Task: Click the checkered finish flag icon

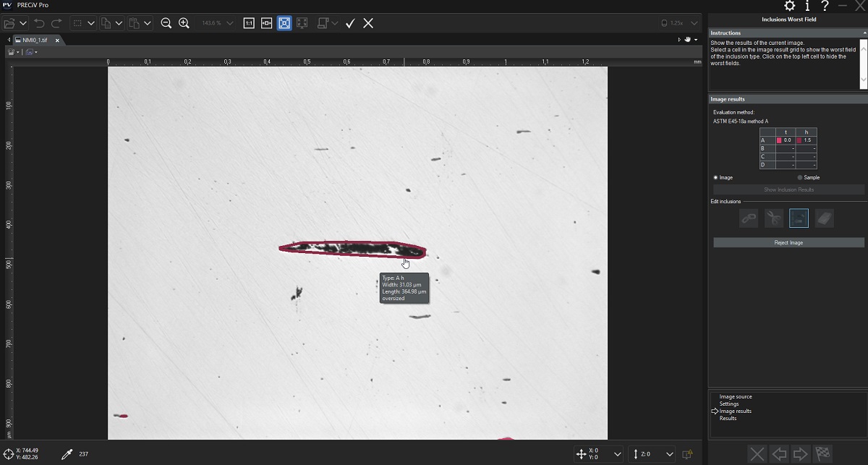Action: [822, 454]
